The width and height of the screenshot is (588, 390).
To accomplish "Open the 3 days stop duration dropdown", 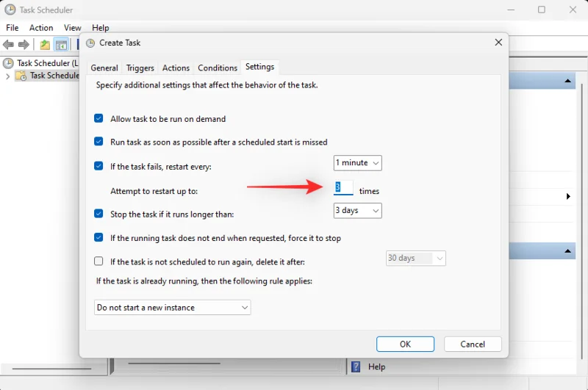I will (358, 211).
